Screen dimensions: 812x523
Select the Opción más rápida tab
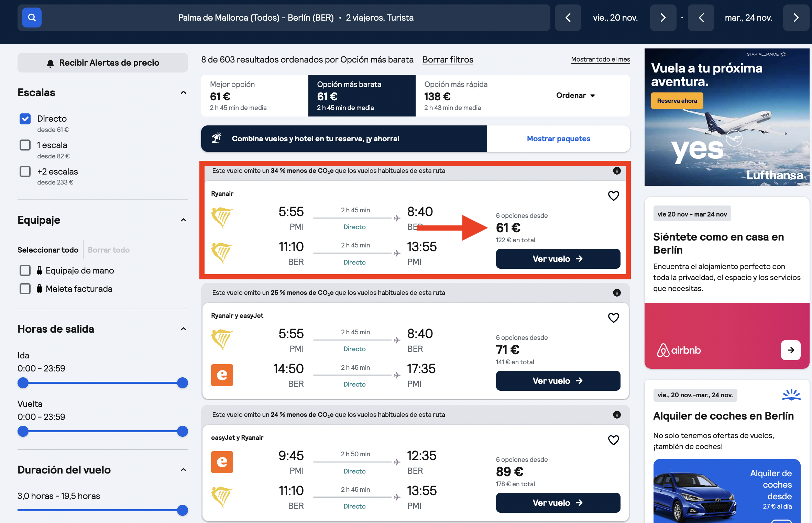[469, 96]
